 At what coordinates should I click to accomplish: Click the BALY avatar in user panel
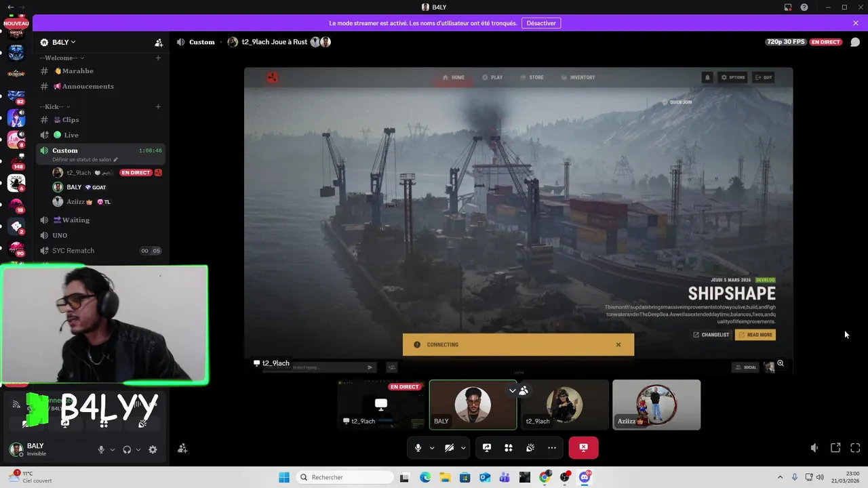click(x=16, y=449)
